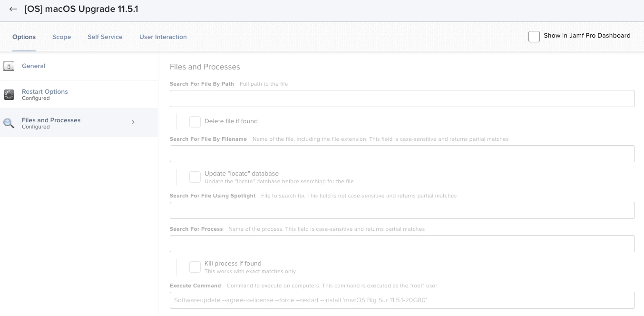
Task: Click the Files and Processes magnifier icon
Action: click(x=9, y=123)
